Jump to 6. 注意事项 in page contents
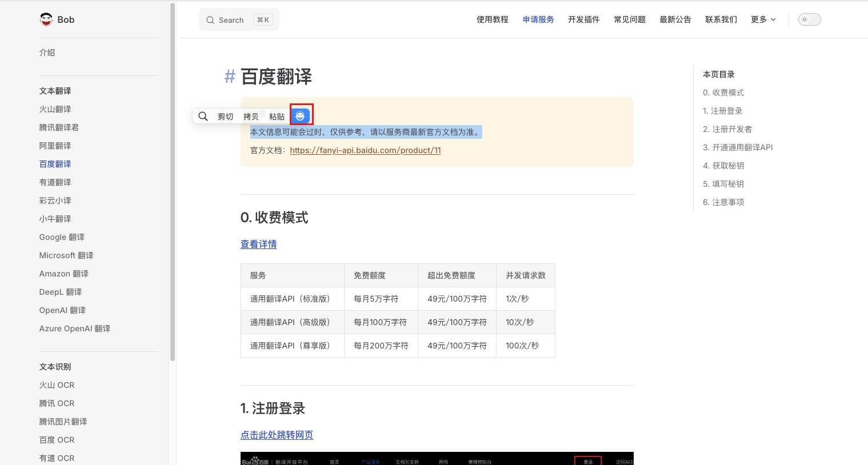 coord(723,202)
